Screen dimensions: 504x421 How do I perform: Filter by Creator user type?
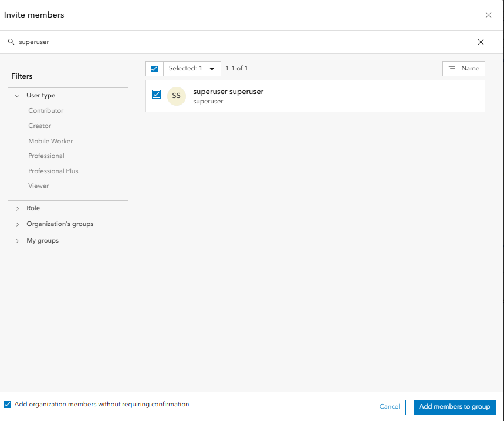(x=39, y=126)
